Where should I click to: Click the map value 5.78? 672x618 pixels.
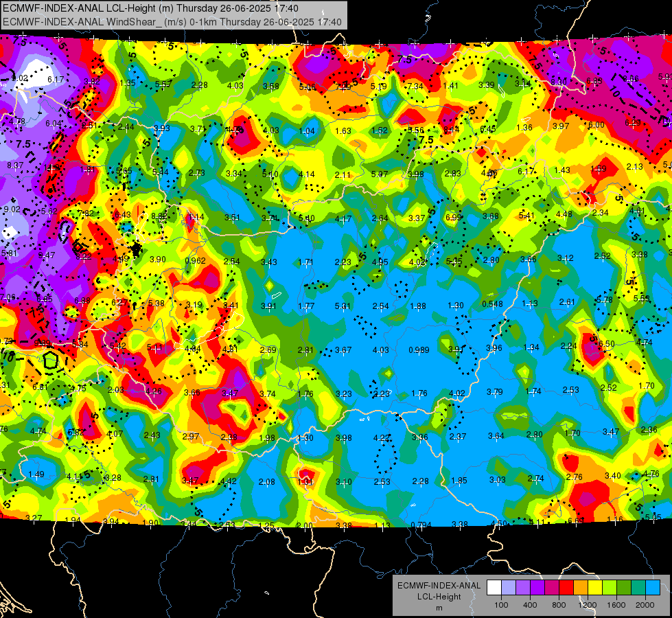(604, 300)
